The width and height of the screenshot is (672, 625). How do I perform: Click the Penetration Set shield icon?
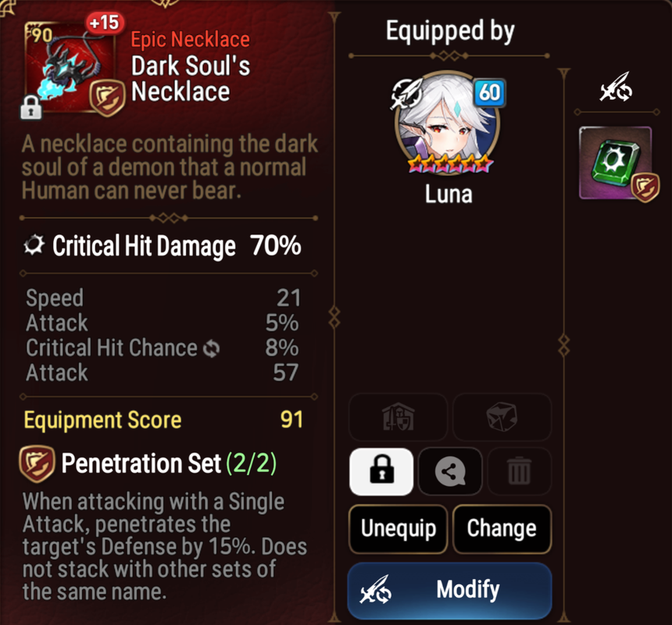click(38, 463)
